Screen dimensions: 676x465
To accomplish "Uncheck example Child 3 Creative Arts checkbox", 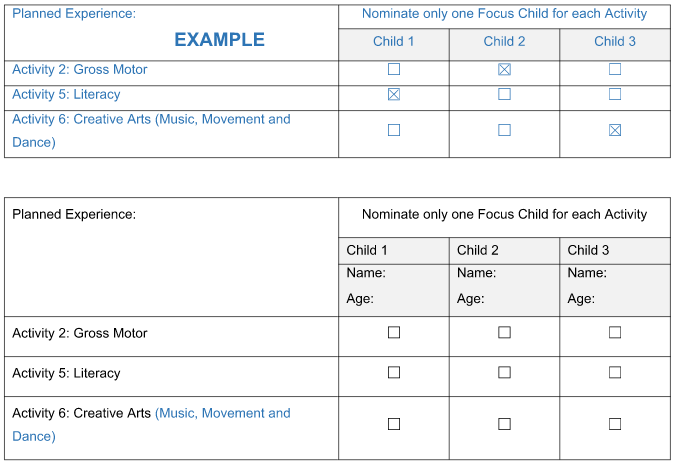I will pos(615,130).
